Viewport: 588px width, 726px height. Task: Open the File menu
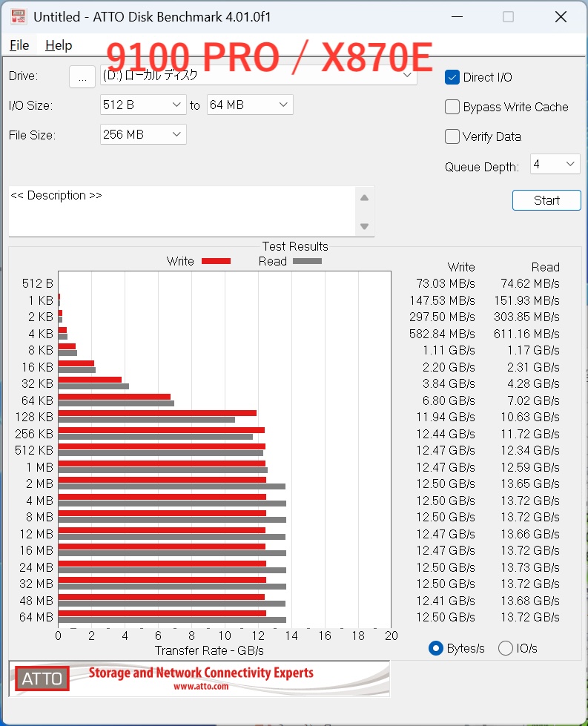(x=19, y=45)
